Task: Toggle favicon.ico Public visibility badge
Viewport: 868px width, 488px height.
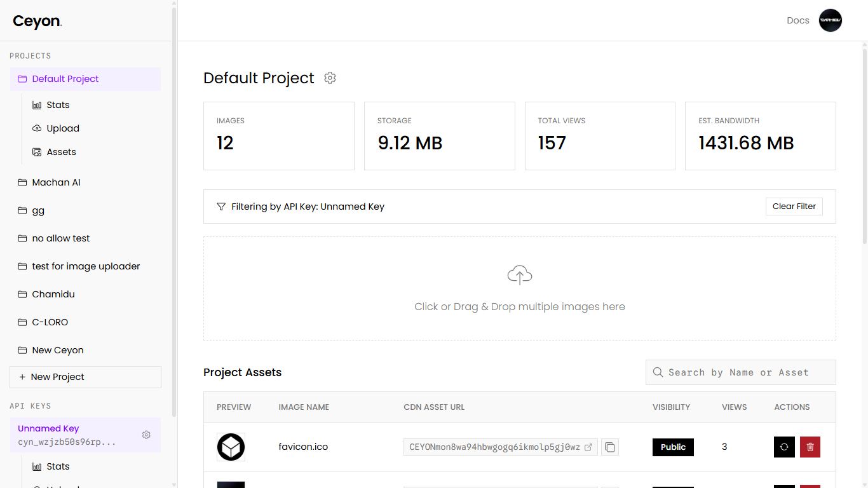Action: (673, 447)
